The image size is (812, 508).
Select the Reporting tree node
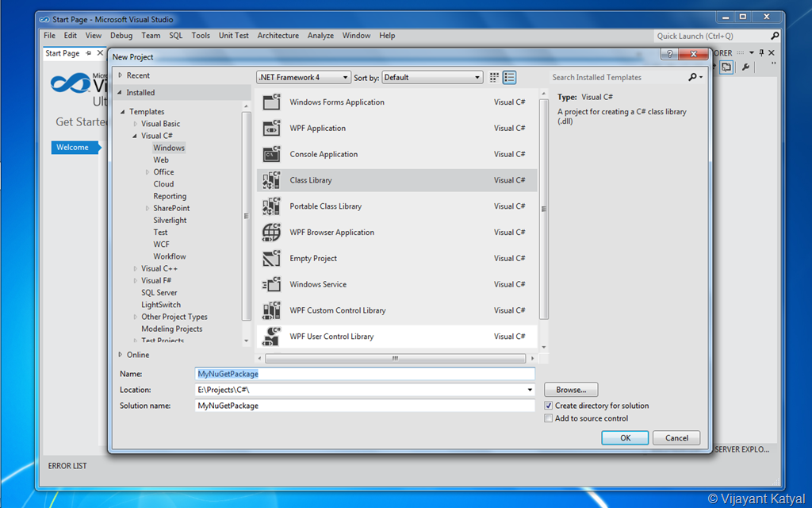[170, 196]
